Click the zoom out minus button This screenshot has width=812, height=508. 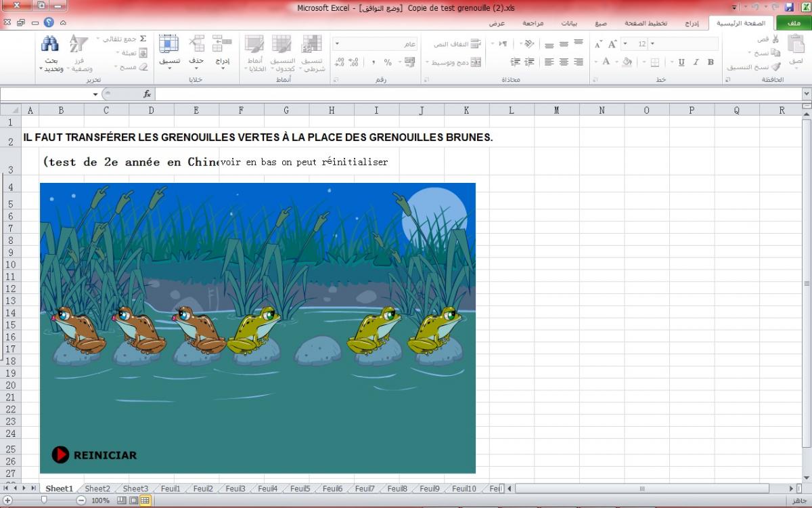81,500
